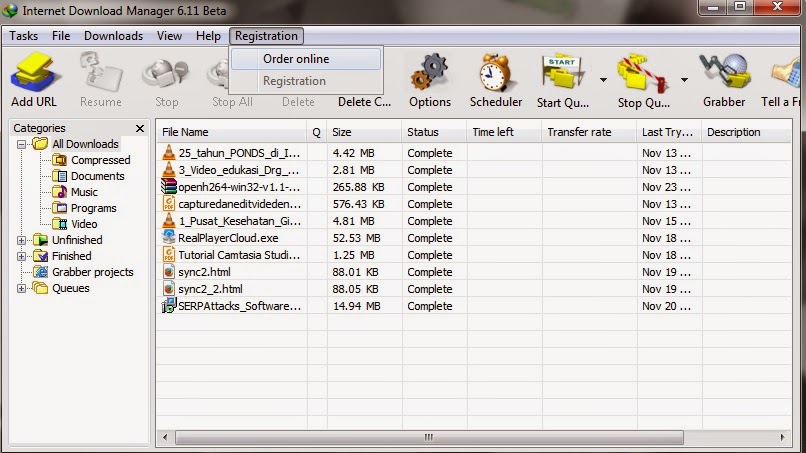The height and width of the screenshot is (453, 806).
Task: Expand the Queues tree node
Action: 21,288
